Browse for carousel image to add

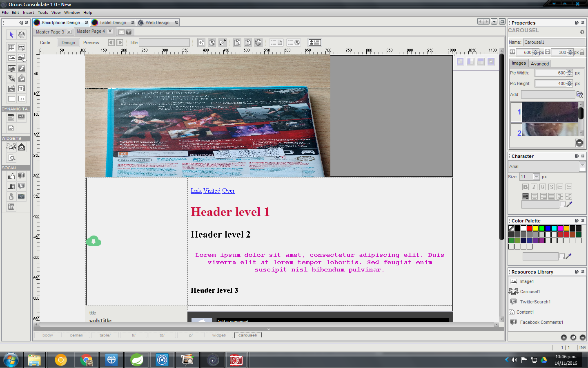[x=579, y=94]
